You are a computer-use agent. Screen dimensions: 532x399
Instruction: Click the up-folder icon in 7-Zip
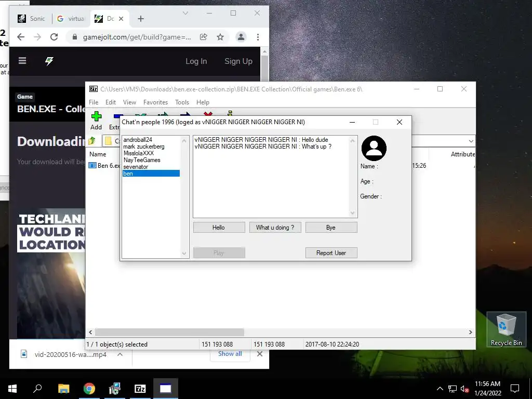(91, 140)
